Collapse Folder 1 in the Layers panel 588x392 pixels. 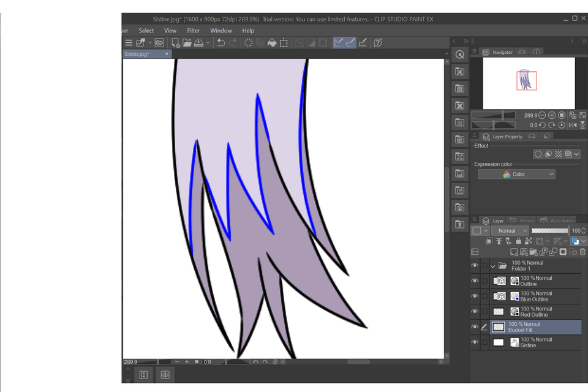tap(492, 265)
